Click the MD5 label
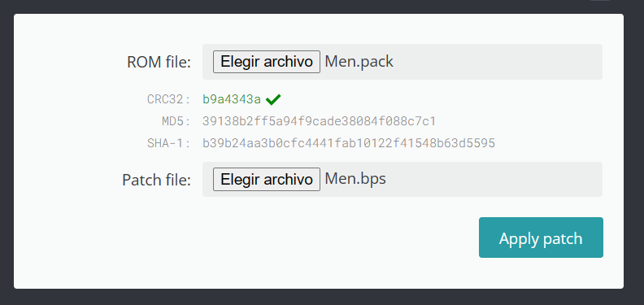This screenshot has height=305, width=644. tap(176, 121)
